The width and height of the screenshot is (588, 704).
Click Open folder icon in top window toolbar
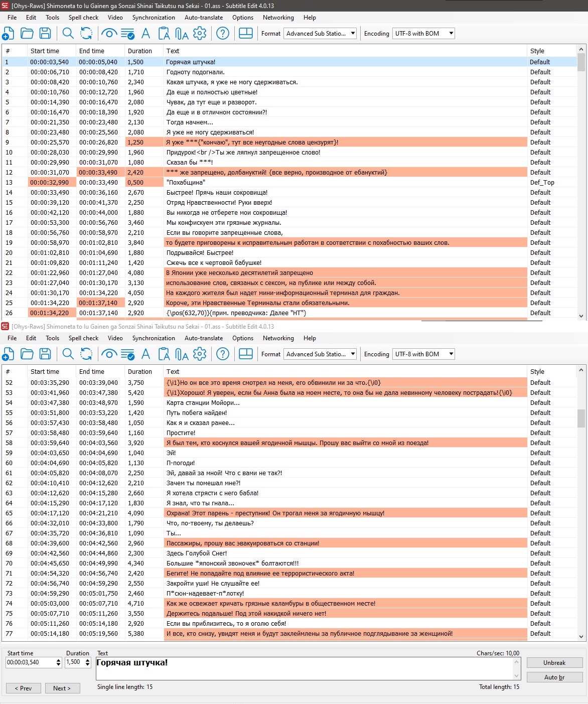(27, 34)
